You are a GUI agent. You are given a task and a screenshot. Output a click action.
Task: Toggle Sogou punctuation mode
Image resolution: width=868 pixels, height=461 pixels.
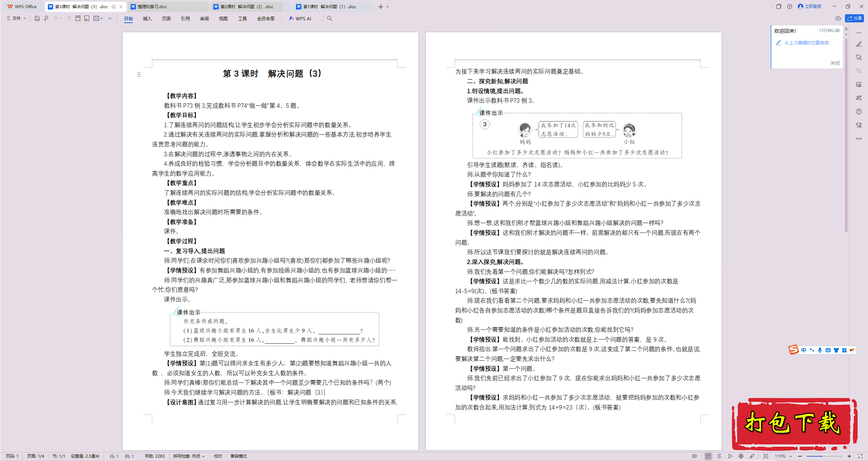tap(812, 350)
